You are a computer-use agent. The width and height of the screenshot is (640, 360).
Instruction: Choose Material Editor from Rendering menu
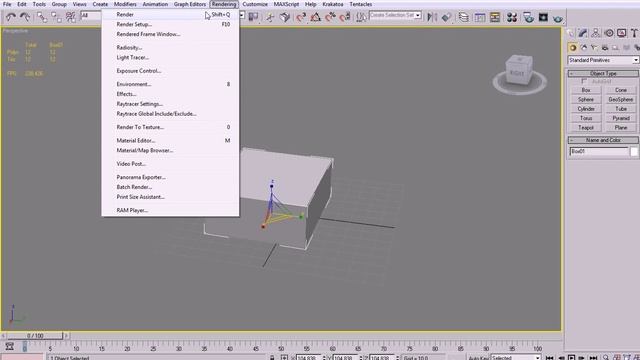point(170,140)
